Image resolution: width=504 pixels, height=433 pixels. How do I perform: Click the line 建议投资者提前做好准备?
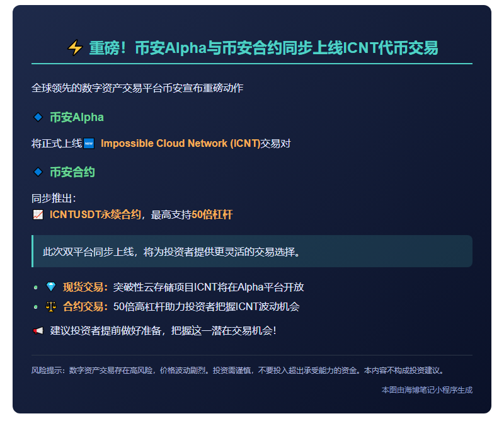pyautogui.click(x=163, y=331)
